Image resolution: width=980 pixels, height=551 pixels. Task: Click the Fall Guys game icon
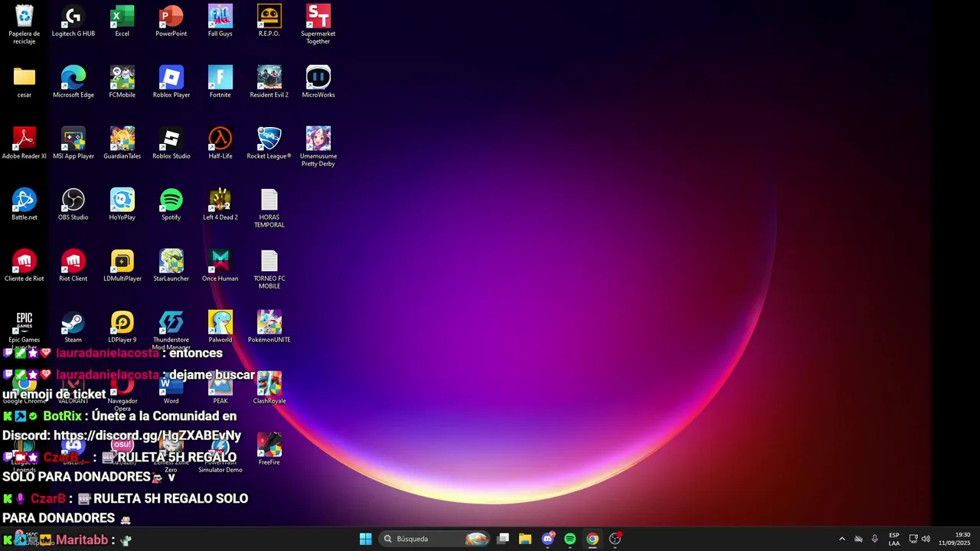tap(220, 21)
